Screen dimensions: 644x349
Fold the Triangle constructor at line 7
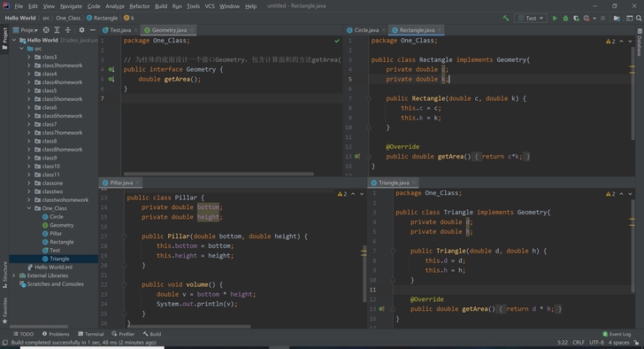coord(393,251)
